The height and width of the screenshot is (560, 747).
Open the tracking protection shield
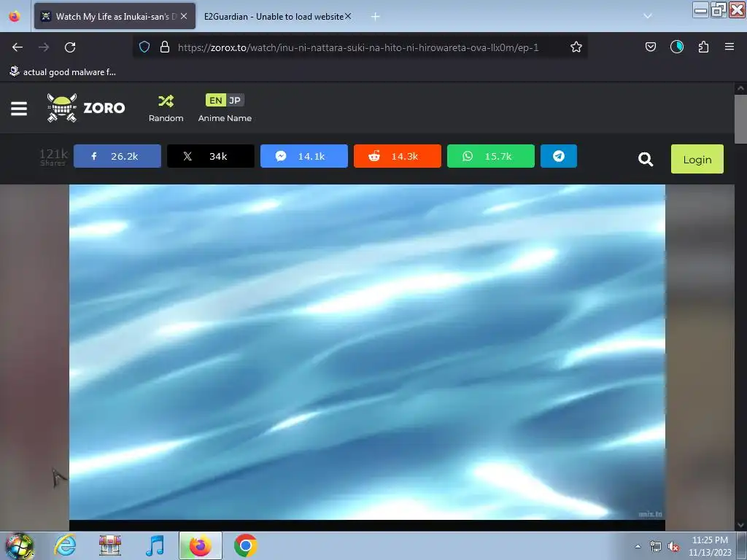(144, 47)
